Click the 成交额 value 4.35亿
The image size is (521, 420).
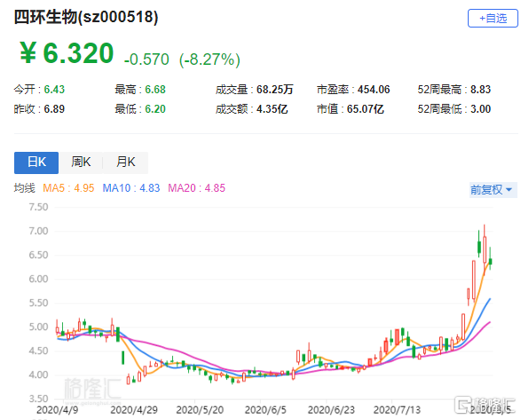[x=272, y=109]
